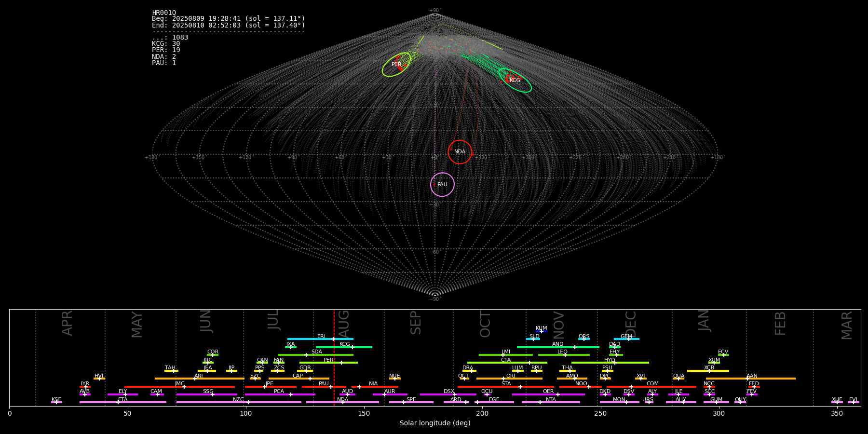Click the COM red bar in the timeline
This screenshot has height=434, width=868.
click(x=651, y=387)
